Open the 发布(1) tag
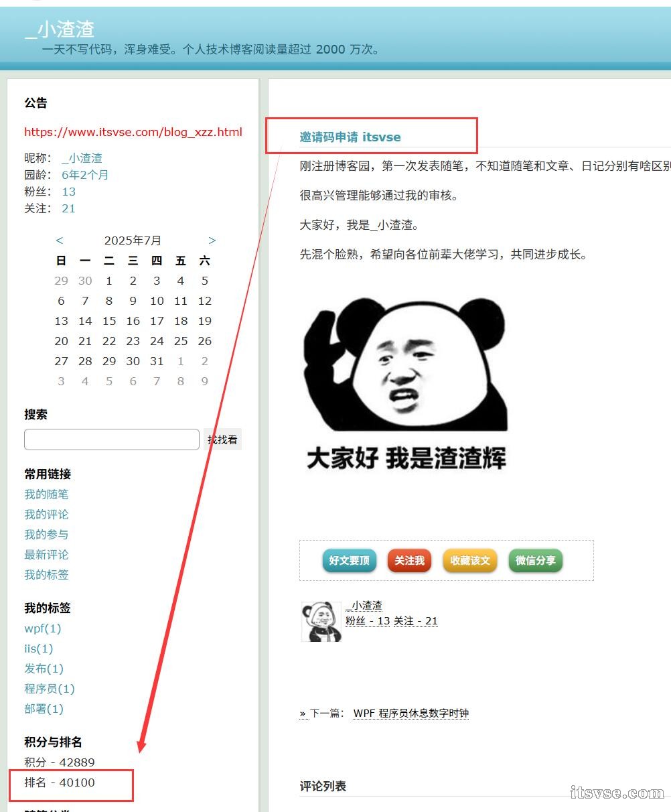Screen dimensions: 671x812 (x=44, y=669)
